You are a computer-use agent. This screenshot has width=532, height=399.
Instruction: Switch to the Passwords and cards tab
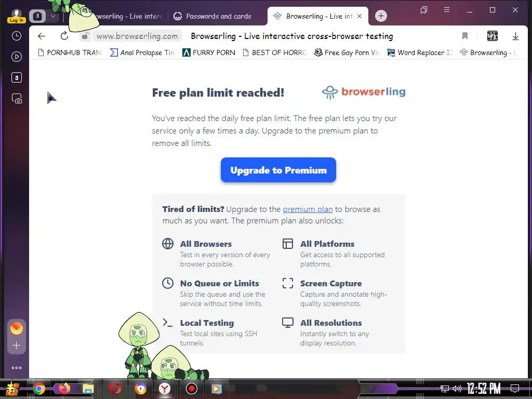coord(212,16)
